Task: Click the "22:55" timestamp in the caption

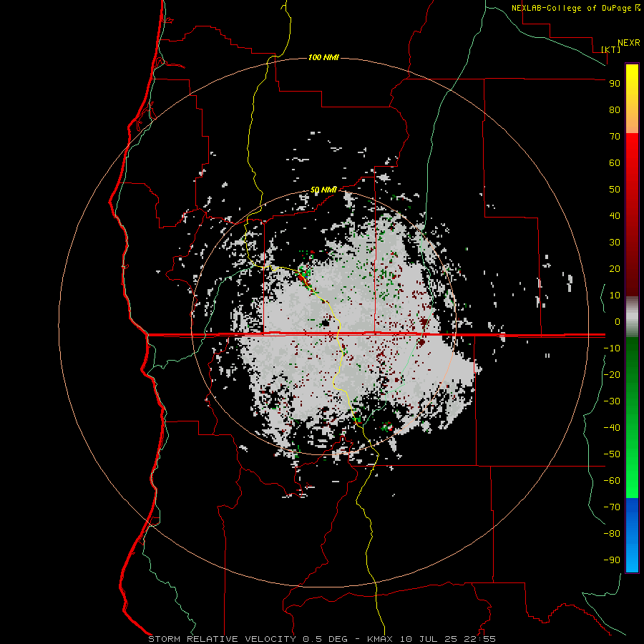Action: 479,639
